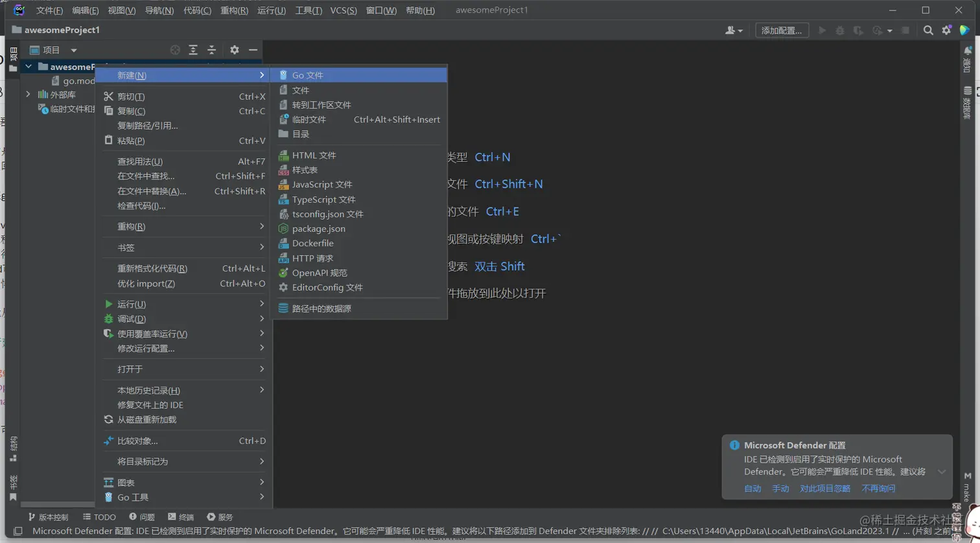Screen dimensions: 980x543
Task: Click the 手动 link in Defender notification
Action: 781,489
